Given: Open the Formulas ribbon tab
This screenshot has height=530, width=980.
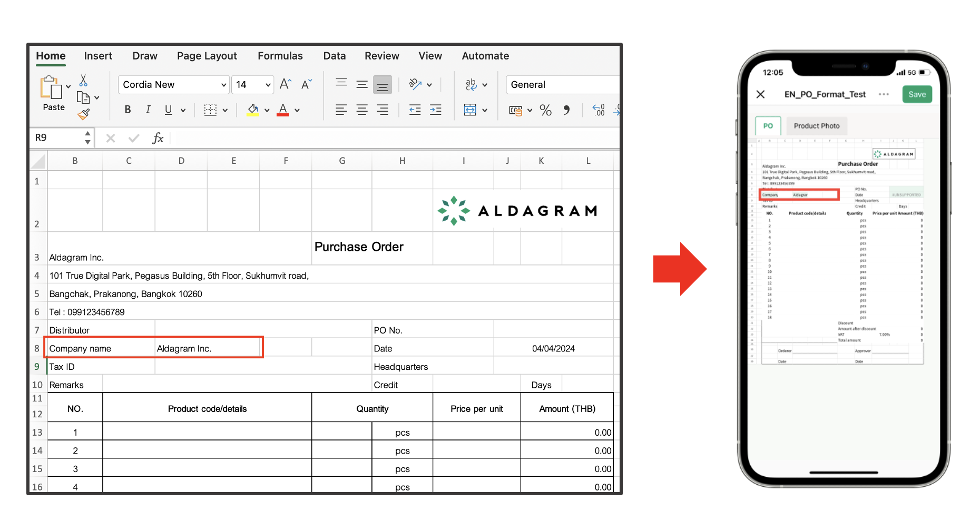Looking at the screenshot, I should pyautogui.click(x=280, y=56).
